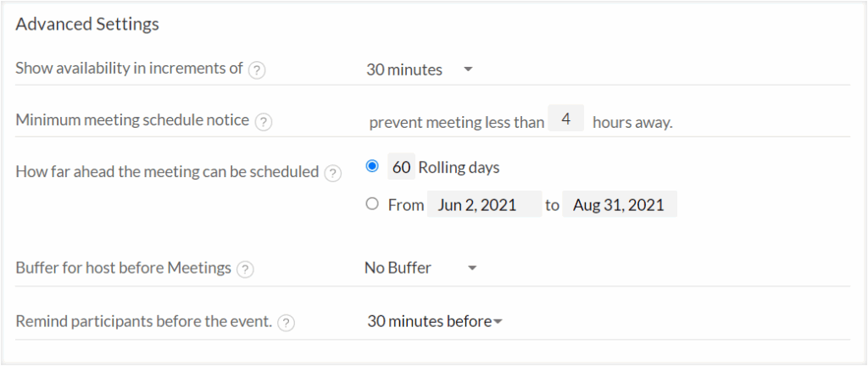Open help for minimum meeting schedule notice
Image resolution: width=868 pixels, height=366 pixels.
coord(264,122)
